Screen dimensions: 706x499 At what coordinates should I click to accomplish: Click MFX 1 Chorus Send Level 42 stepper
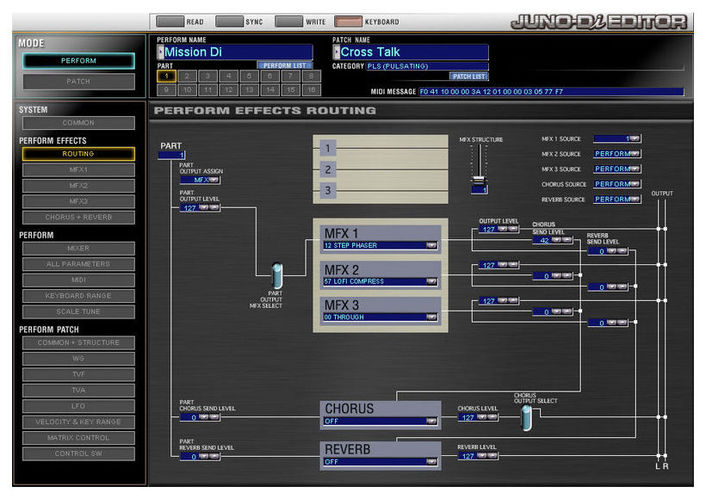[x=553, y=240]
